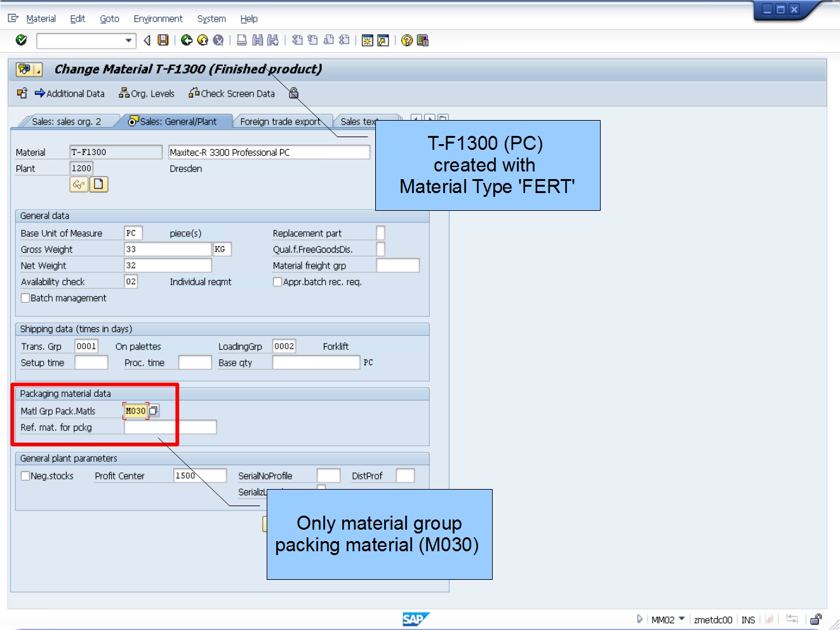Viewport: 840px width, 630px height.
Task: Expand the MM02 dropdown in status bar
Action: point(682,619)
